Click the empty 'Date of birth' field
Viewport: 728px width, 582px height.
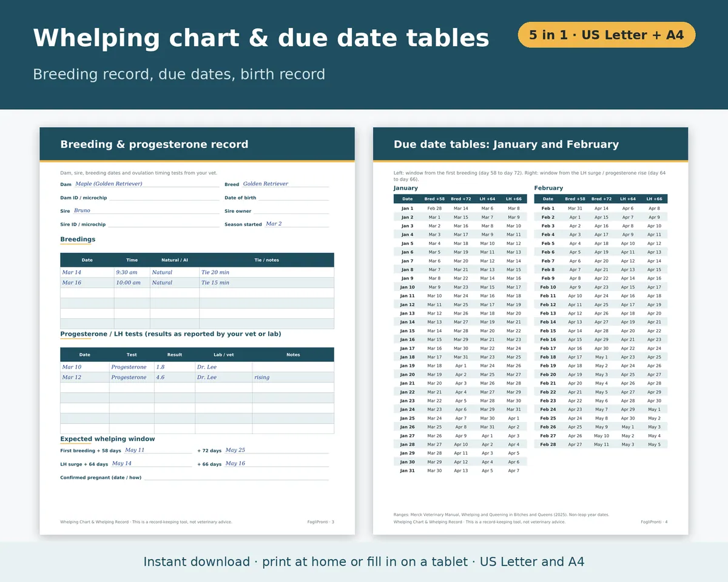[294, 198]
